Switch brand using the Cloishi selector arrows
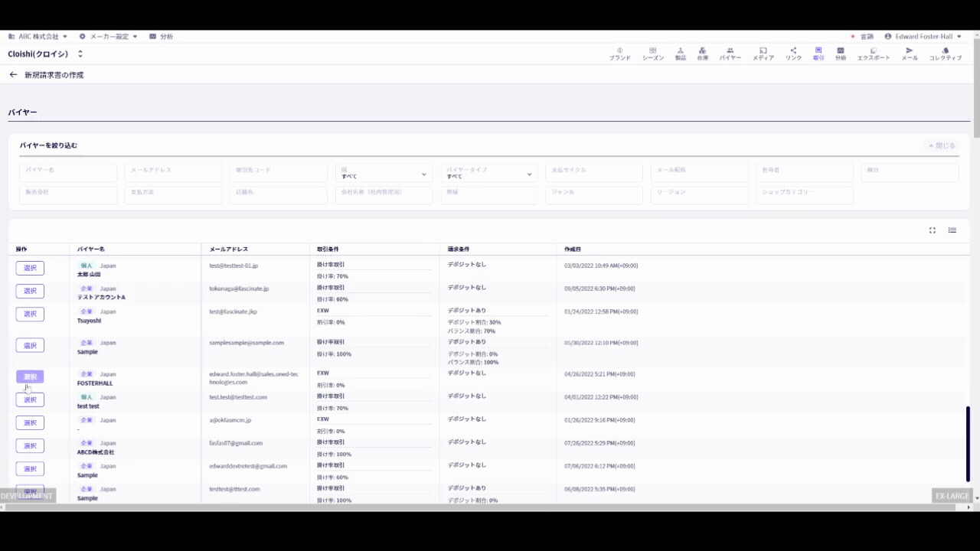This screenshot has height=551, width=980. click(80, 54)
